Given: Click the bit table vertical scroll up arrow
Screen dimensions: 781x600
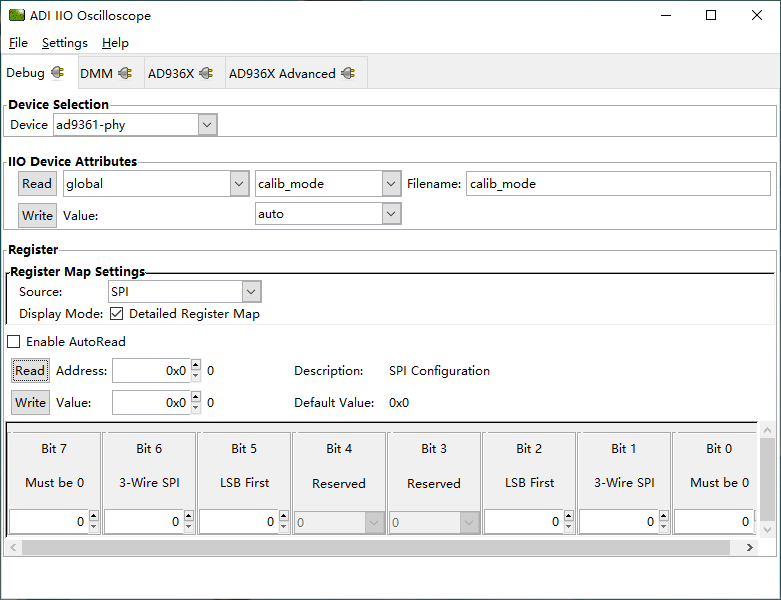Looking at the screenshot, I should [768, 430].
